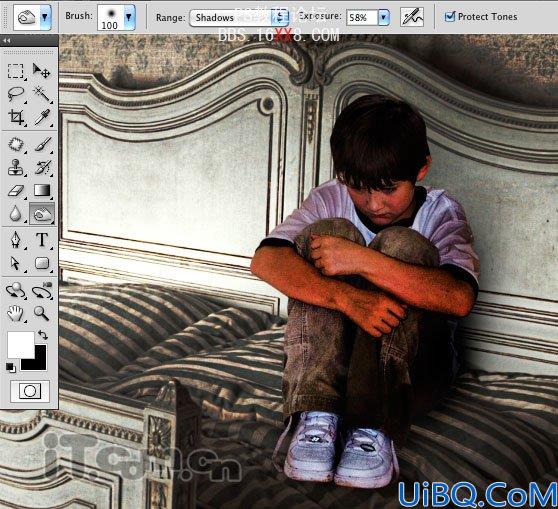Image resolution: width=558 pixels, height=509 pixels.
Task: Open the Burn tool preset picker
Action: pyautogui.click(x=32, y=17)
